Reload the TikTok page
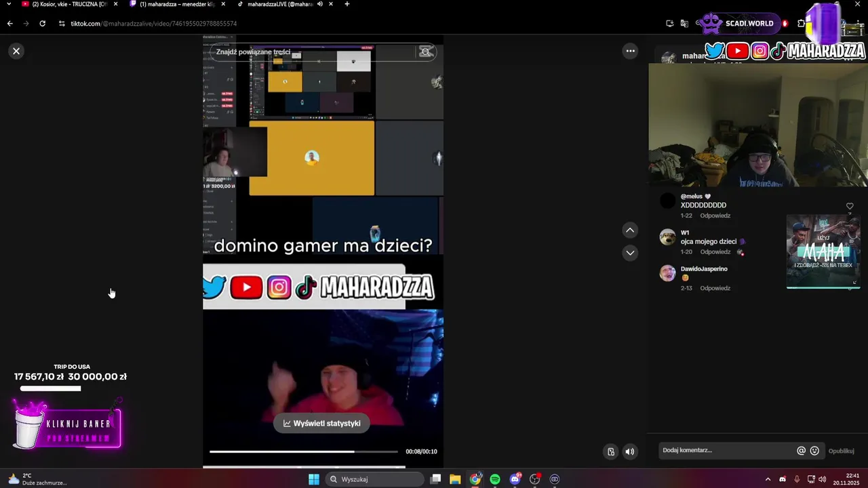The image size is (868, 488). point(42,23)
